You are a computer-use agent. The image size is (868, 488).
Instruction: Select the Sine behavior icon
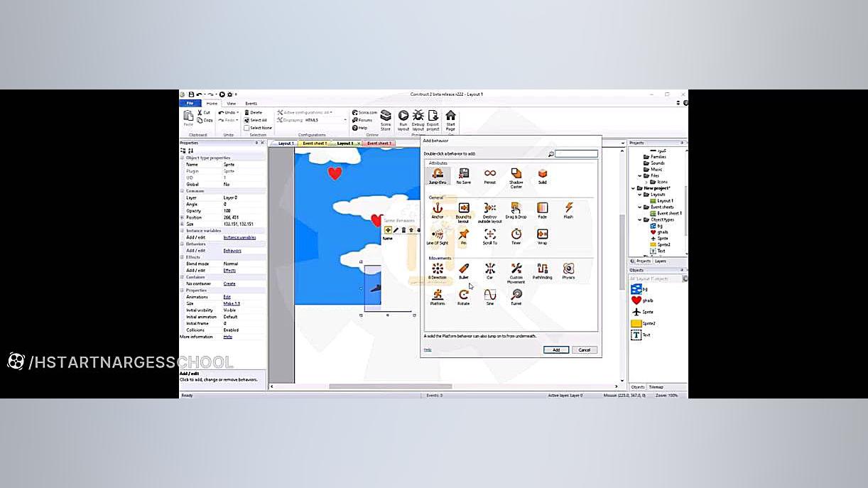pos(489,297)
